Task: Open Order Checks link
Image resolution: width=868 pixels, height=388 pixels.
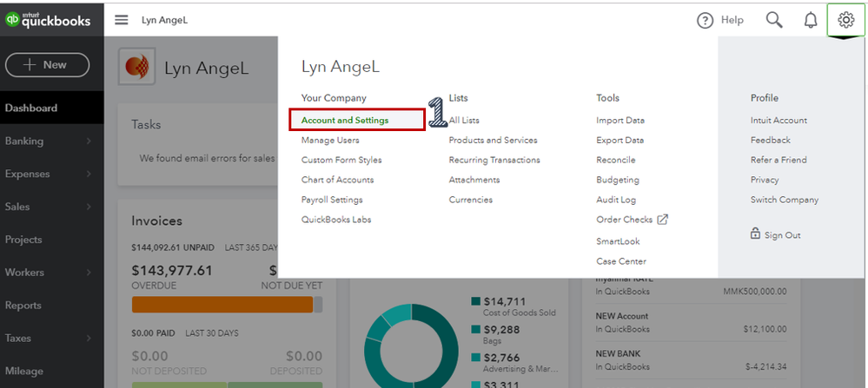Action: 625,220
